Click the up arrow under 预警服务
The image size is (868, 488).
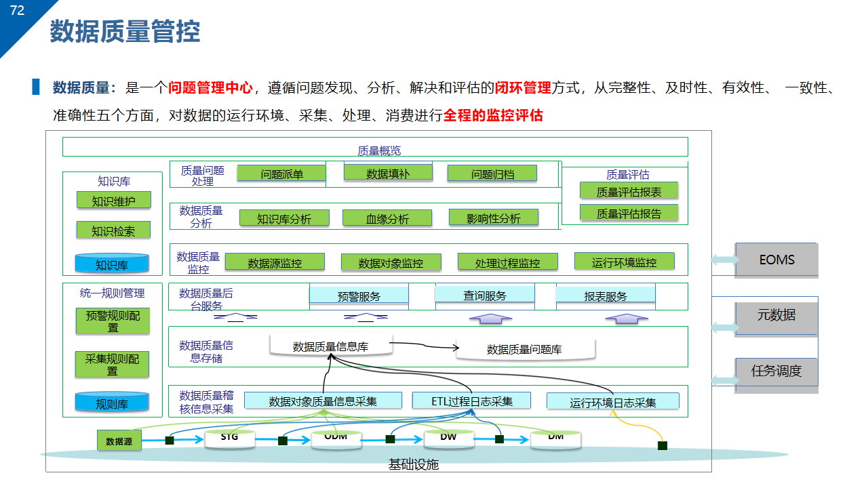coord(366,317)
